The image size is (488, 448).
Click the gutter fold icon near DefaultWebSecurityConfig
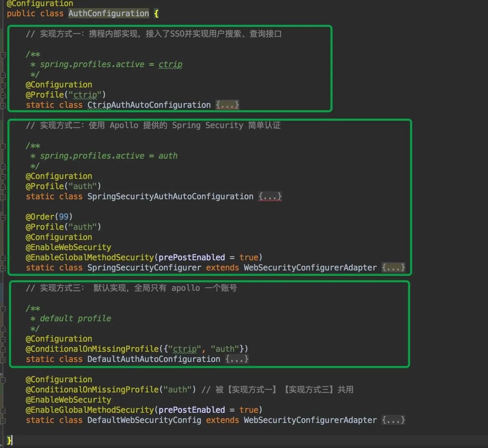3,420
